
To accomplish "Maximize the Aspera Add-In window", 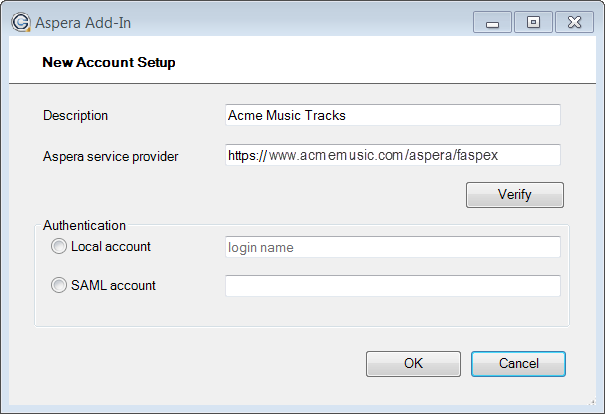I will pos(533,22).
